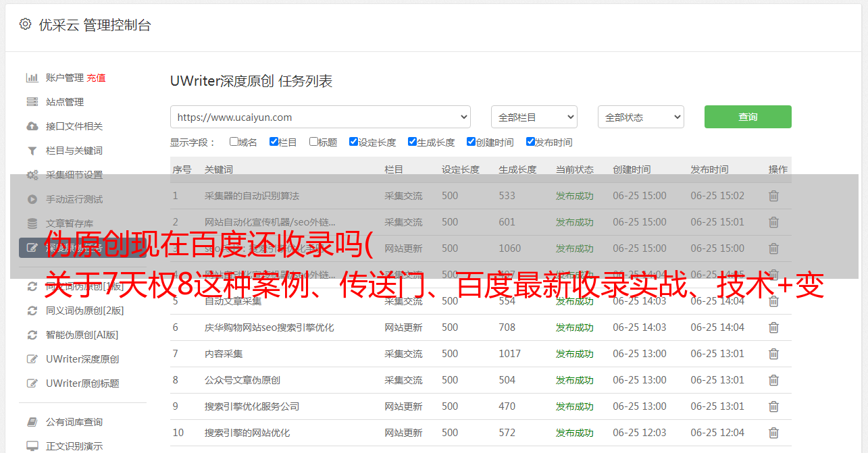Click generated length value 533 in row 1

point(507,196)
